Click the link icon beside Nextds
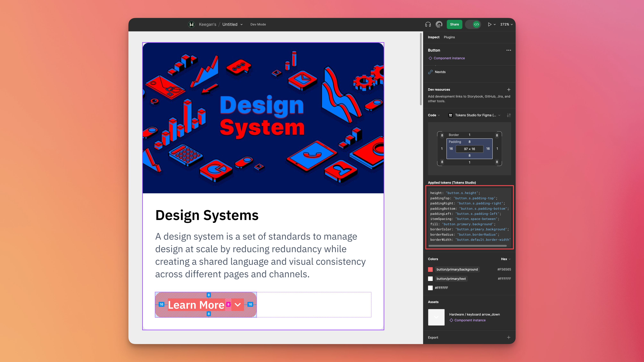Image resolution: width=644 pixels, height=362 pixels. [x=430, y=72]
